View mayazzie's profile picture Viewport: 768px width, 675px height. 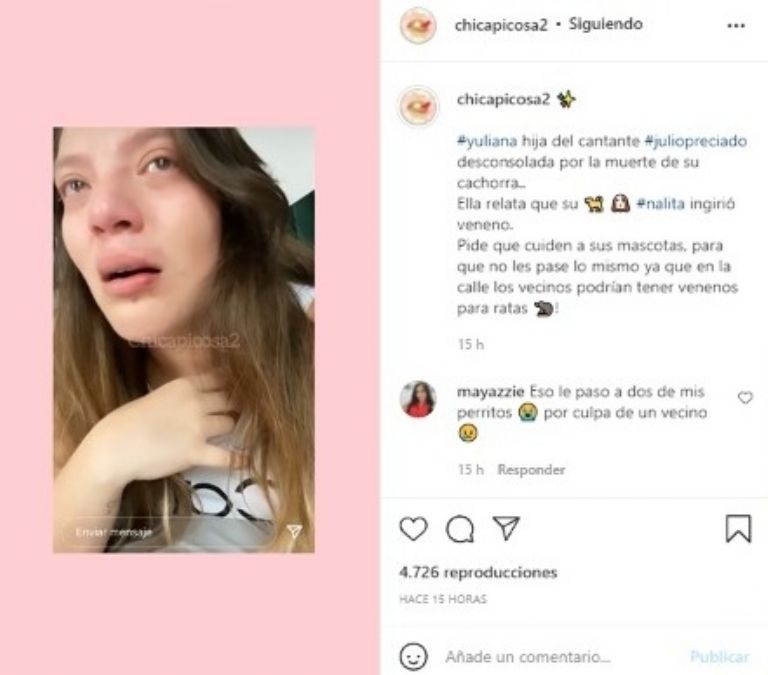pyautogui.click(x=418, y=399)
